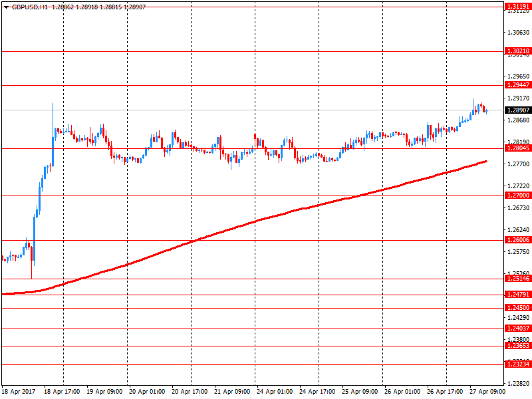Image resolution: width=532 pixels, height=399 pixels.
Task: Click the 1.27220 price scale value
Action: [x=519, y=186]
